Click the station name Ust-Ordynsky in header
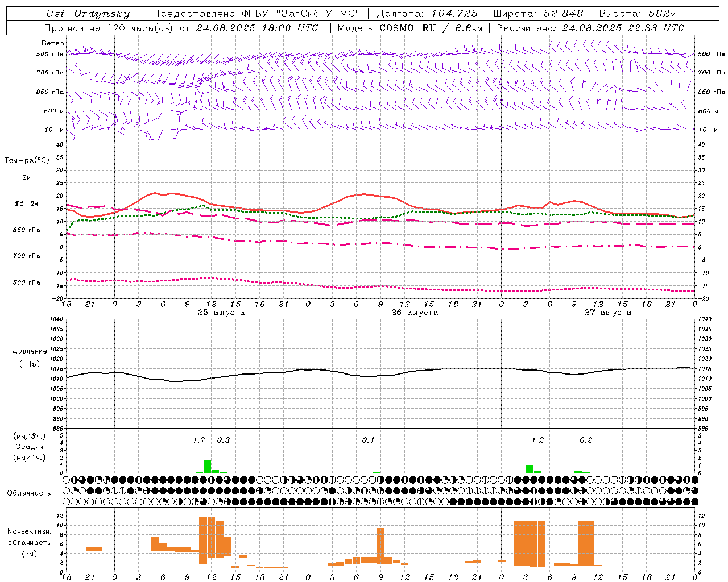Image resolution: width=728 pixels, height=582 pixels. click(88, 14)
